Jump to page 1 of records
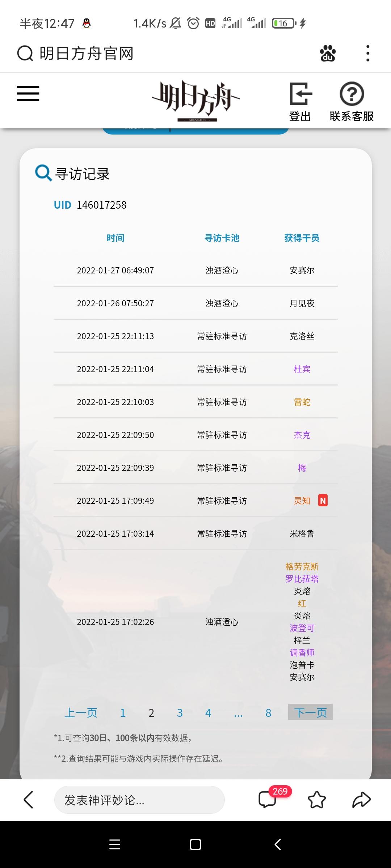 [x=123, y=713]
